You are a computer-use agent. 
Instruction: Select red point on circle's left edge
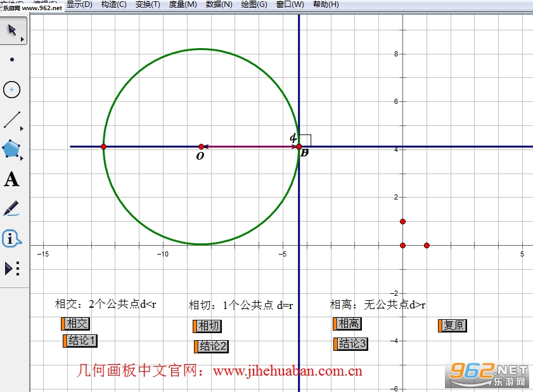tap(104, 147)
